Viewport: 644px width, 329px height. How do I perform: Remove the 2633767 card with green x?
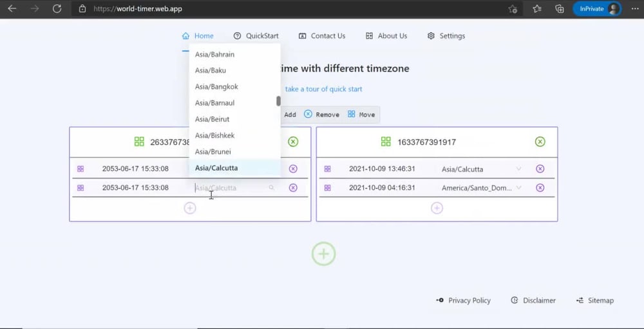point(293,142)
